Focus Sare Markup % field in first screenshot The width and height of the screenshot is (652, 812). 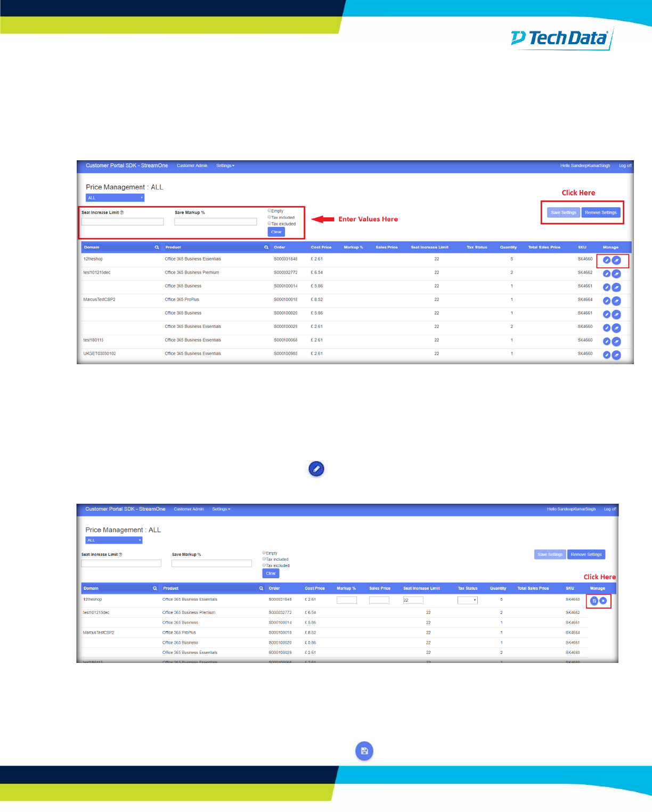(216, 222)
